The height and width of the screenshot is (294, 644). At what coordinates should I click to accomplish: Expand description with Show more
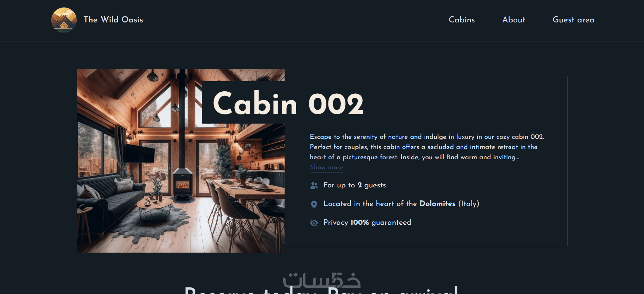[x=326, y=167]
